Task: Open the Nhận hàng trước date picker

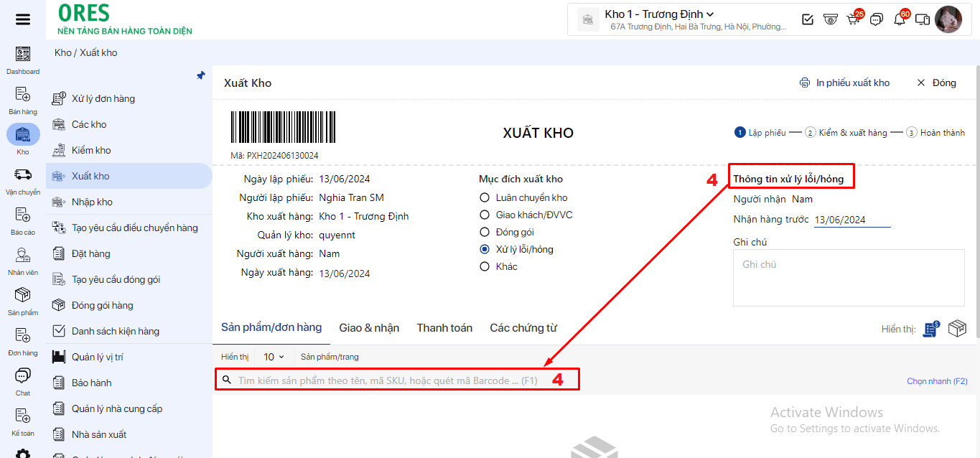Action: (x=851, y=220)
